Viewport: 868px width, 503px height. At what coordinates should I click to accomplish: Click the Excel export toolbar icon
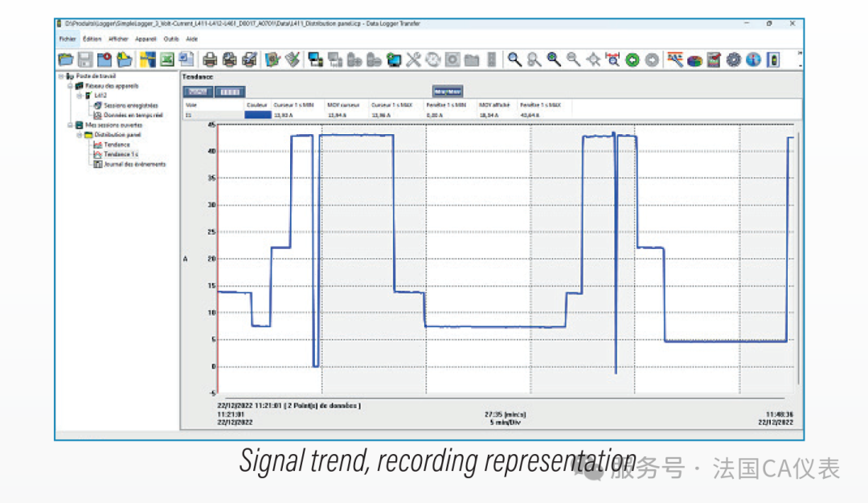click(166, 59)
